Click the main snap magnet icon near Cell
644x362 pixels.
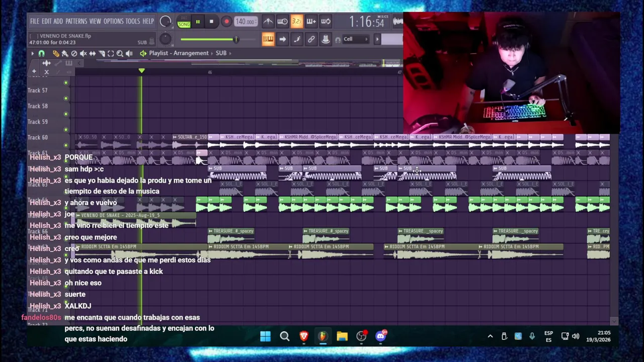point(338,39)
